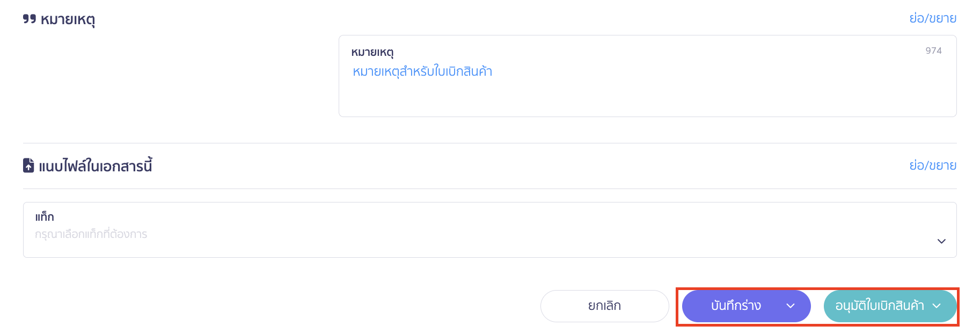Image resolution: width=980 pixels, height=333 pixels.
Task: Click the file upload icon beside แนบไฟล์ในเอกสารนี้
Action: point(29,165)
